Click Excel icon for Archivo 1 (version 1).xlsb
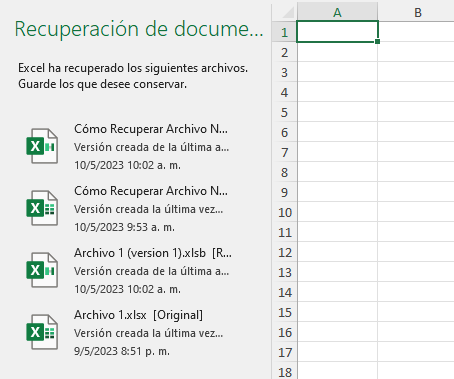 42,270
